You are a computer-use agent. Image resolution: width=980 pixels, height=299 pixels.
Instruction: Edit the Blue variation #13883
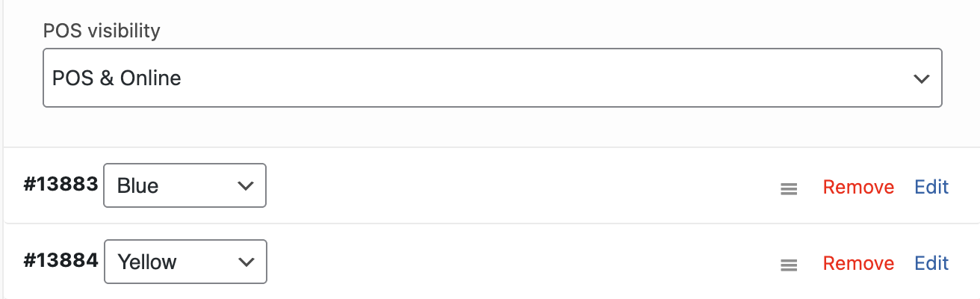click(x=931, y=187)
